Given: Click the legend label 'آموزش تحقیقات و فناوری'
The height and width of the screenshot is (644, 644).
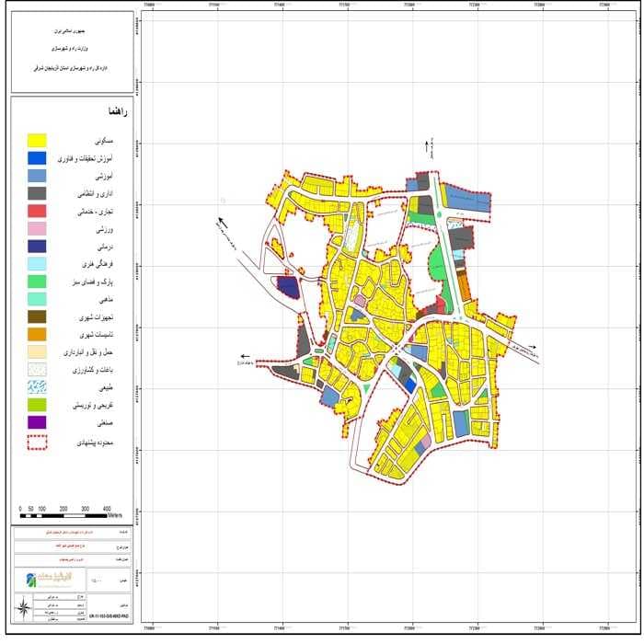Looking at the screenshot, I should (85, 159).
